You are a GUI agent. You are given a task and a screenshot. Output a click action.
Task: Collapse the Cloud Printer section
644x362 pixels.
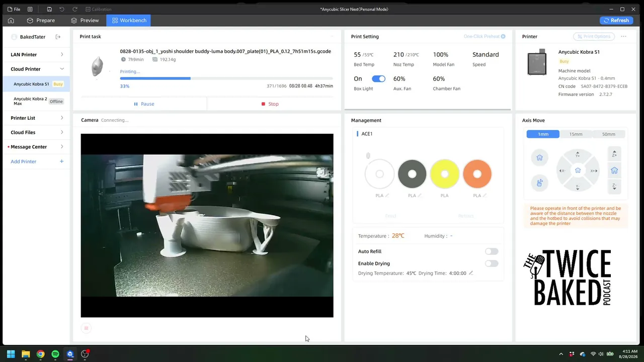[36, 69]
